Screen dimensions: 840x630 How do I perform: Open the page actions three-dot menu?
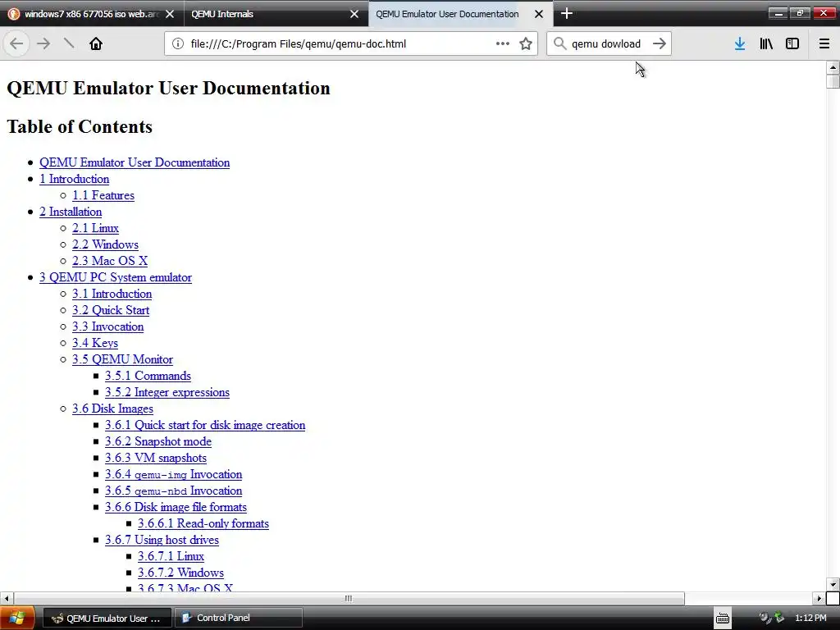[x=503, y=43]
